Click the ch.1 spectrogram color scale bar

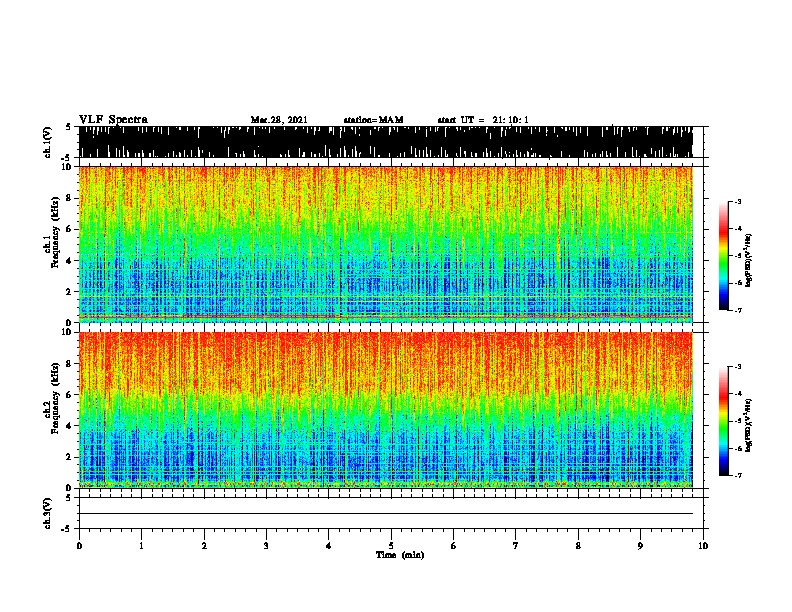pos(724,256)
